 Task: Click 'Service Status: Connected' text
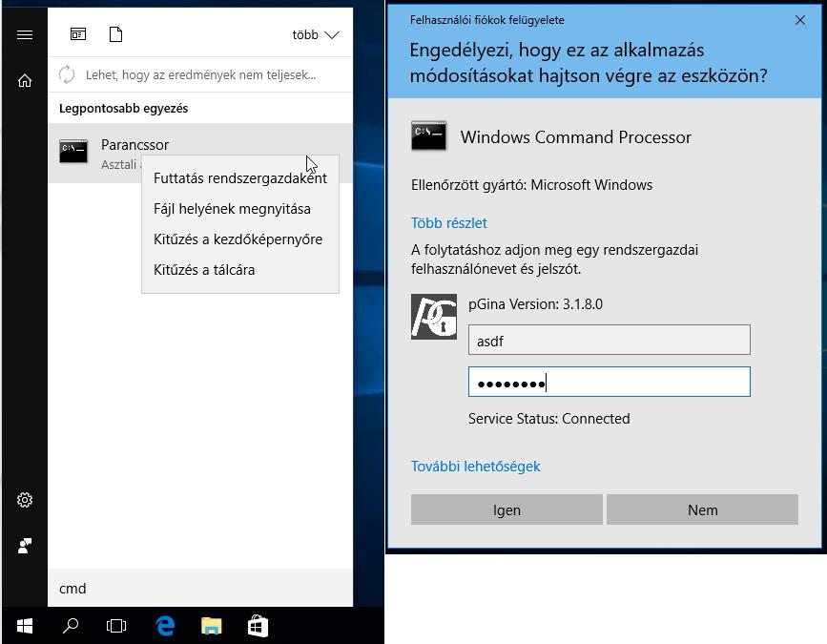(x=549, y=419)
